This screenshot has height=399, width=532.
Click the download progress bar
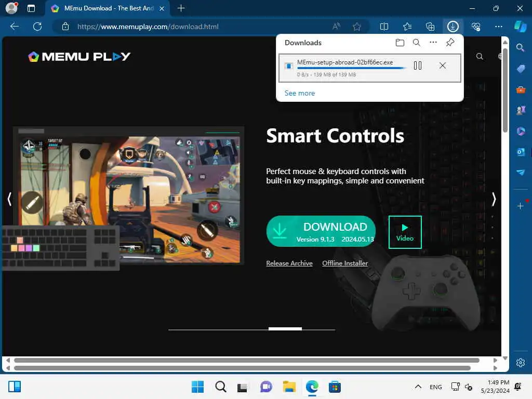(351, 68)
